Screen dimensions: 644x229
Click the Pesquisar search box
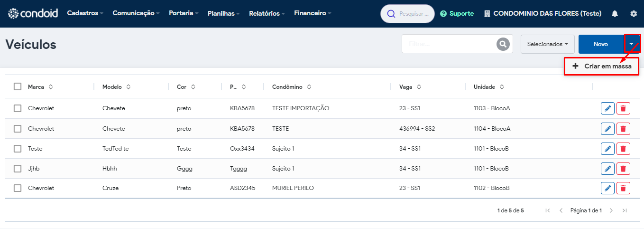click(x=408, y=14)
